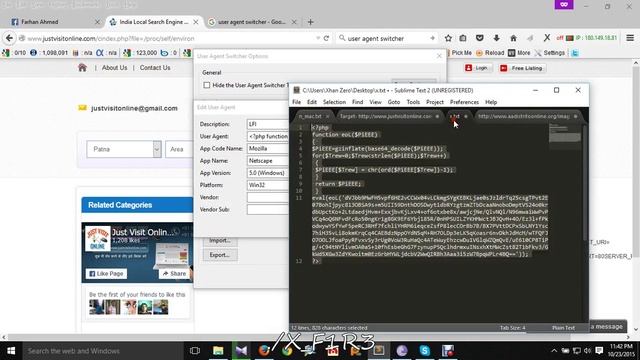Open the Firefox hamburger menu

[630, 38]
